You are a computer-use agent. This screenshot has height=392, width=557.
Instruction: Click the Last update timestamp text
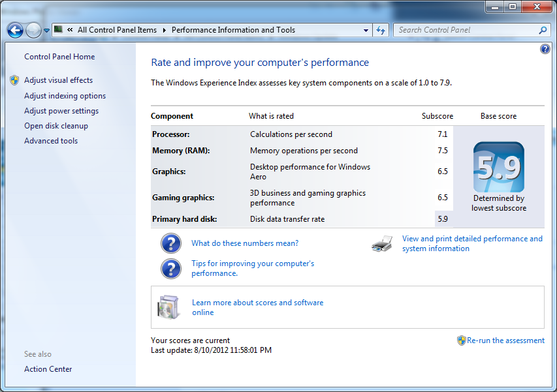(211, 350)
